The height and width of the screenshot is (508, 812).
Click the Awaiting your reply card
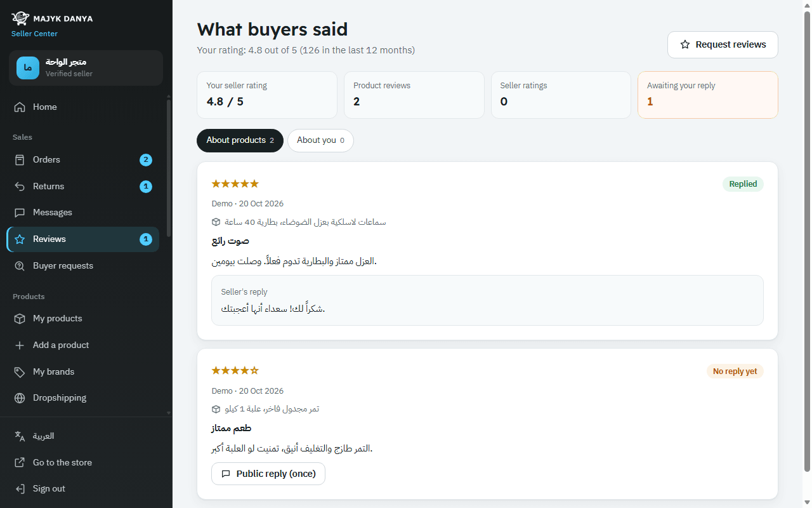(x=708, y=95)
